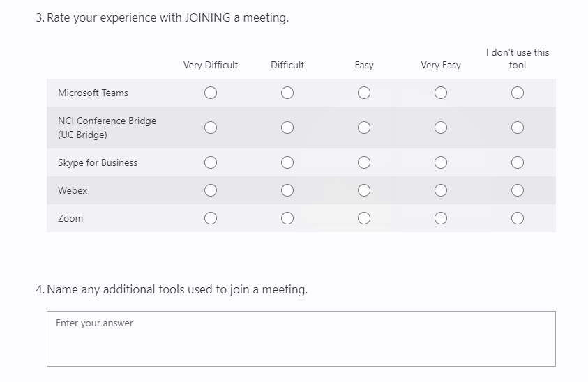
Task: Pick "I don't use this tool" for NCI Conference Bridge
Action: 518,128
